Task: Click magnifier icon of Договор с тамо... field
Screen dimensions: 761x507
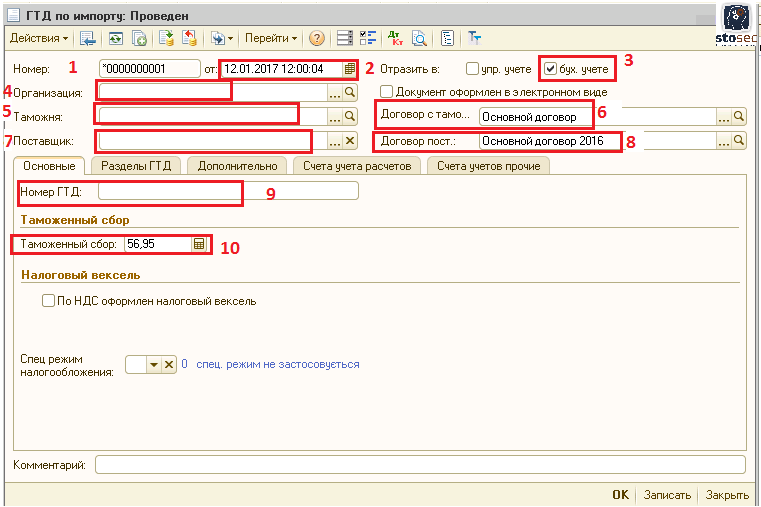Action: (739, 116)
